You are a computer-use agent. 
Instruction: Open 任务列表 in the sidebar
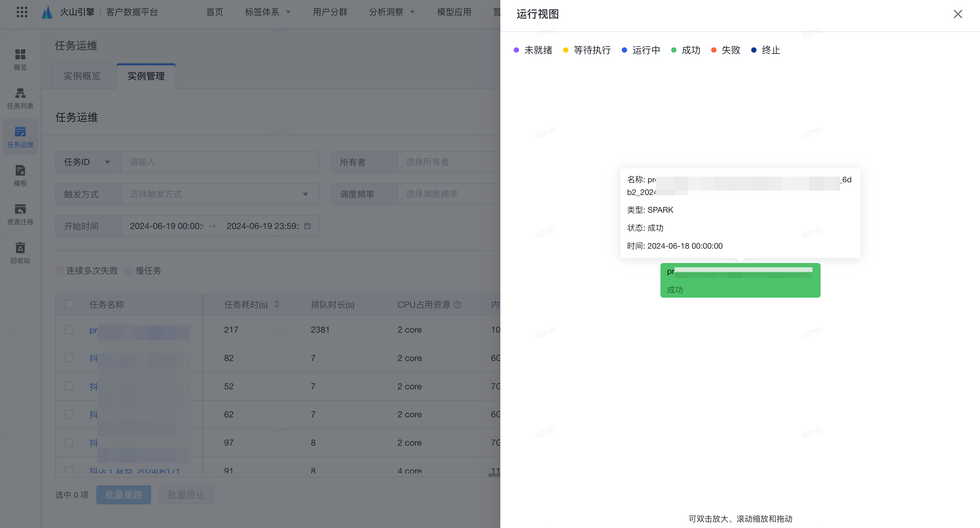tap(20, 98)
